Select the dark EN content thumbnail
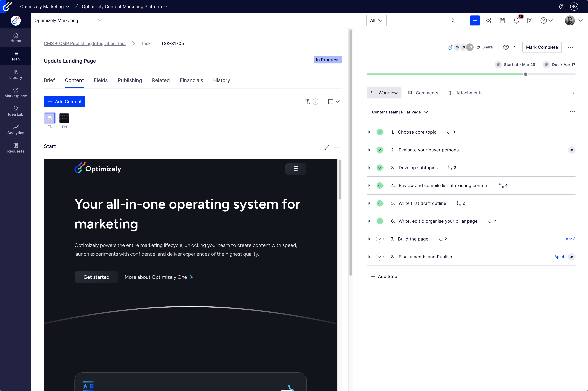Viewport: 588px width, 391px height. 64,118
